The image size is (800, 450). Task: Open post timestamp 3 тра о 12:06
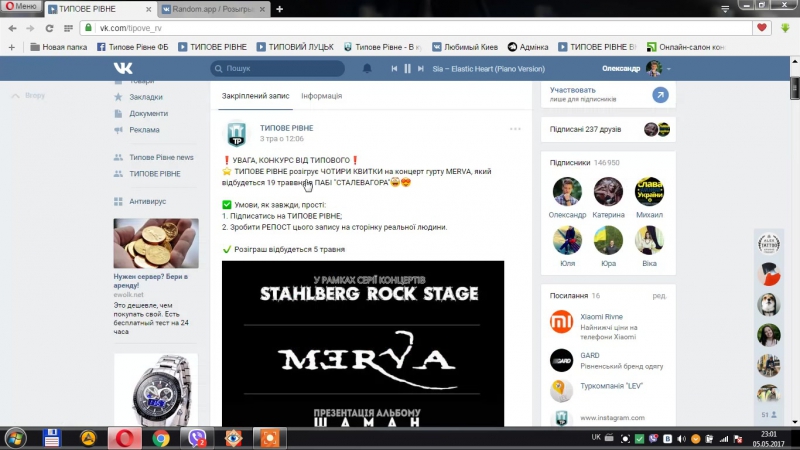[x=282, y=139]
